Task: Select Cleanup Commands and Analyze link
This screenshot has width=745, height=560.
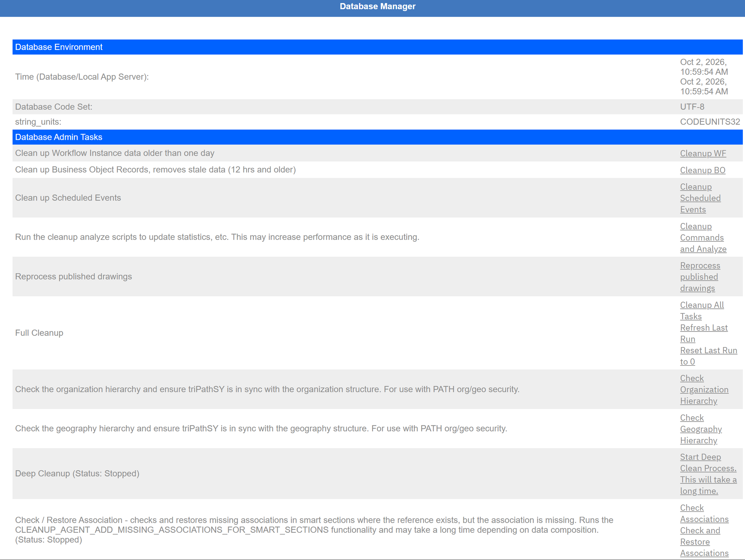Action: coord(703,238)
